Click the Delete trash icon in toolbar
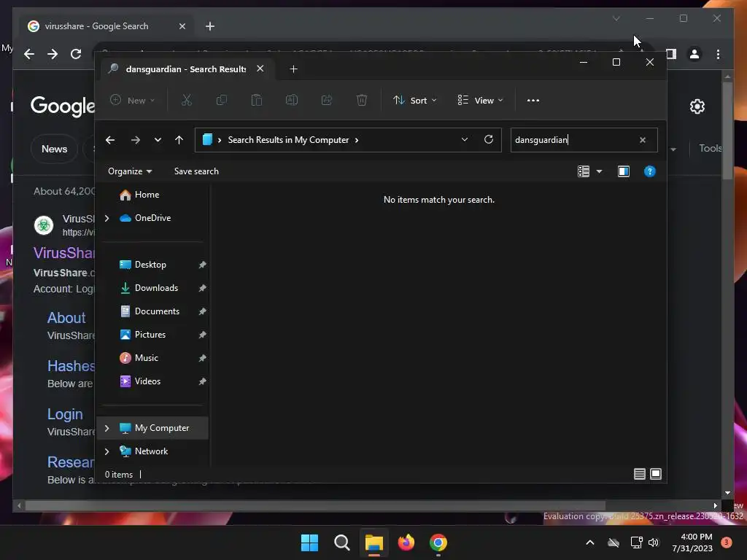 [x=362, y=101]
